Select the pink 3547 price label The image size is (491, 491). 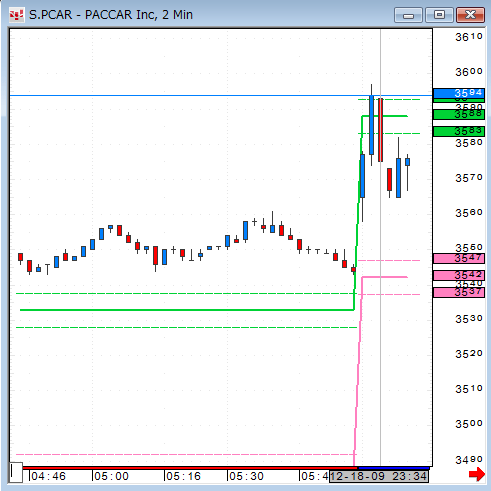tap(459, 258)
